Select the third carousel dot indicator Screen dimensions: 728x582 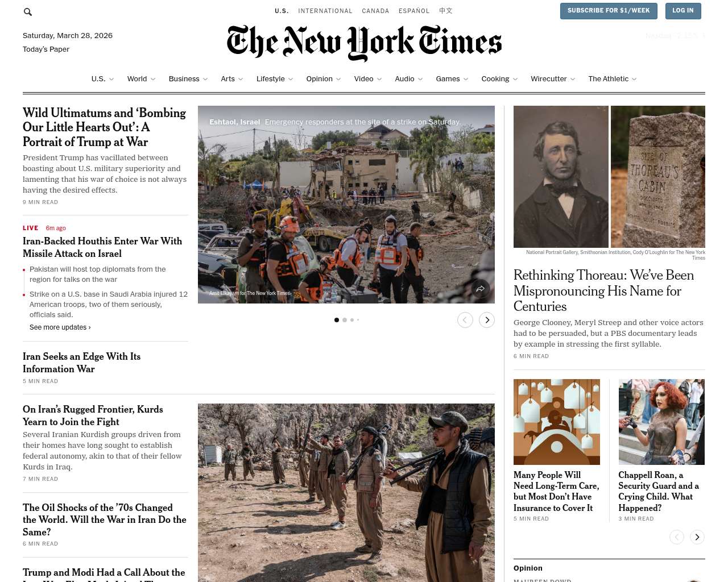point(352,320)
